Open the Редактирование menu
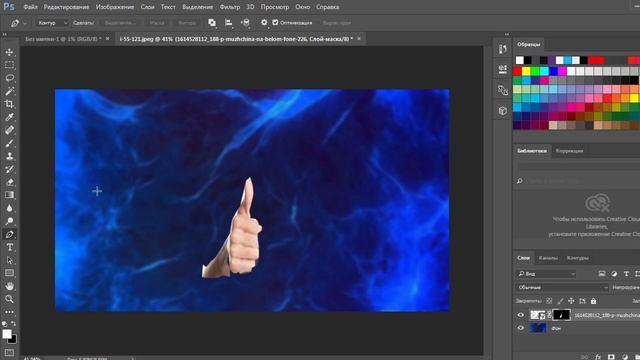 [66, 7]
